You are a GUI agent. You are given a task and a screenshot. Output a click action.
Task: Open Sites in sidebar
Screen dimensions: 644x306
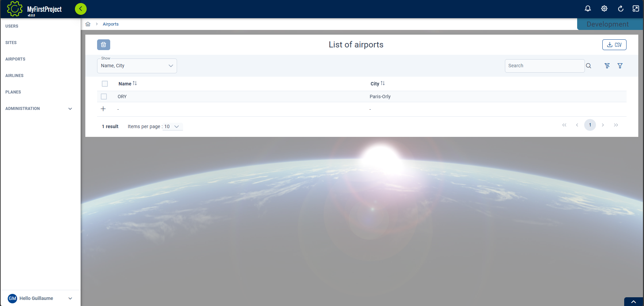[x=11, y=43]
